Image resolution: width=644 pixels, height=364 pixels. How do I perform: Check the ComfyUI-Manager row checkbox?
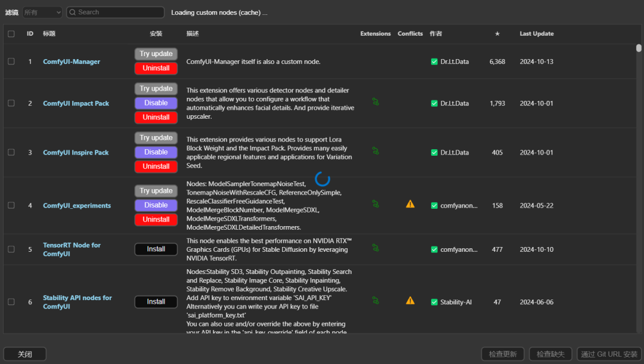coord(11,61)
